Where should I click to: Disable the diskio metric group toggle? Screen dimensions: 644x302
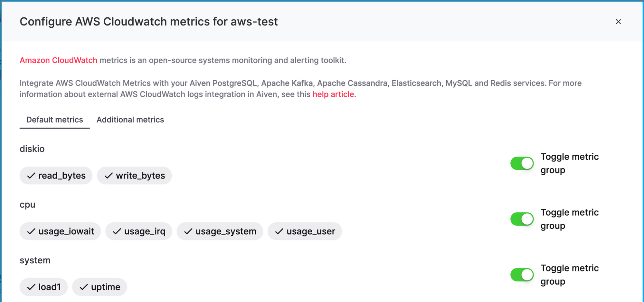tap(522, 163)
